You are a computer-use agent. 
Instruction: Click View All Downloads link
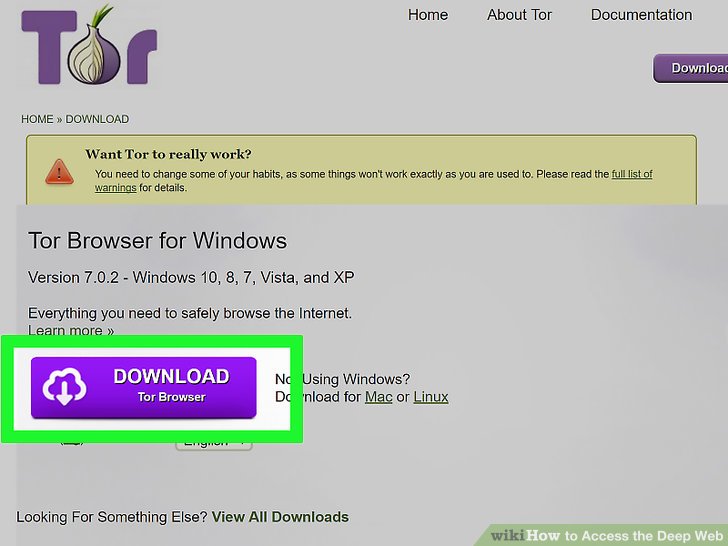[280, 517]
